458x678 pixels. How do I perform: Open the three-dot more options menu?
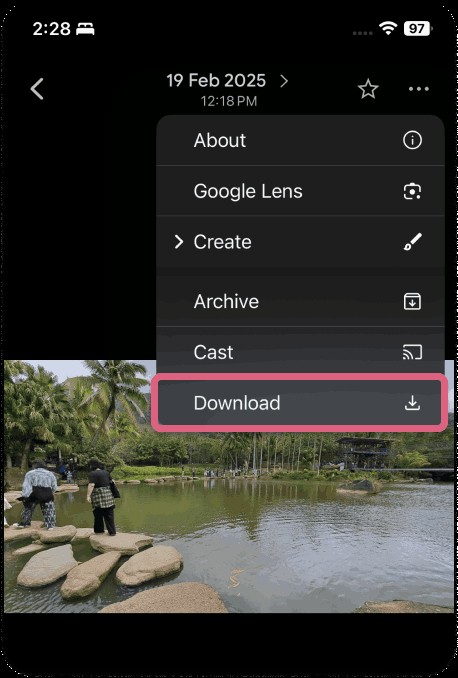(x=419, y=89)
